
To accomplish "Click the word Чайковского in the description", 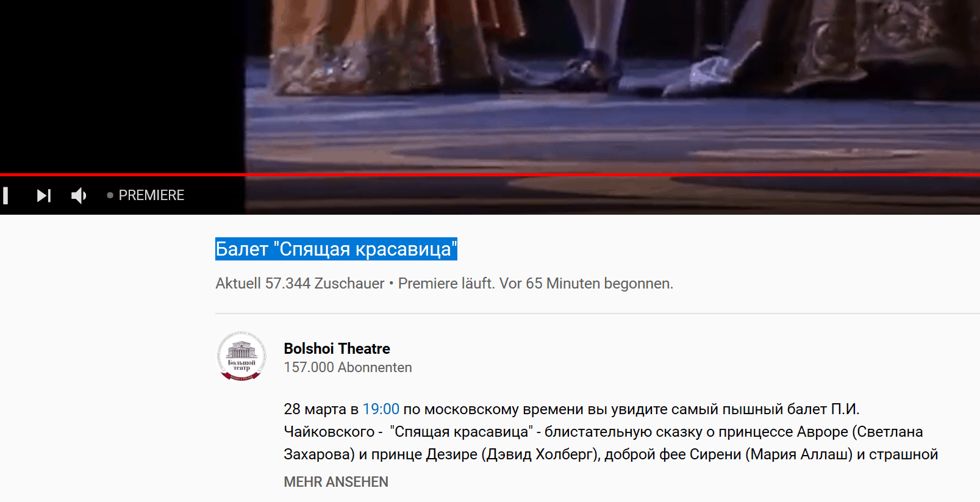I will point(329,432).
